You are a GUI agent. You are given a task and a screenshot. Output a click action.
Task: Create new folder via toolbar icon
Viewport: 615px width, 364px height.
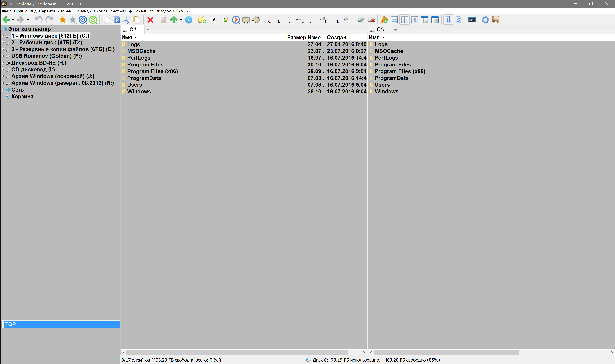(x=202, y=20)
